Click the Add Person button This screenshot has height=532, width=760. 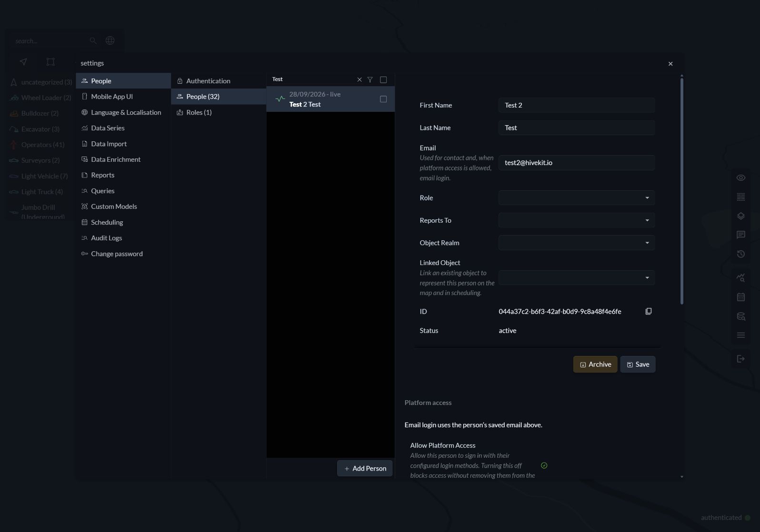(x=365, y=468)
